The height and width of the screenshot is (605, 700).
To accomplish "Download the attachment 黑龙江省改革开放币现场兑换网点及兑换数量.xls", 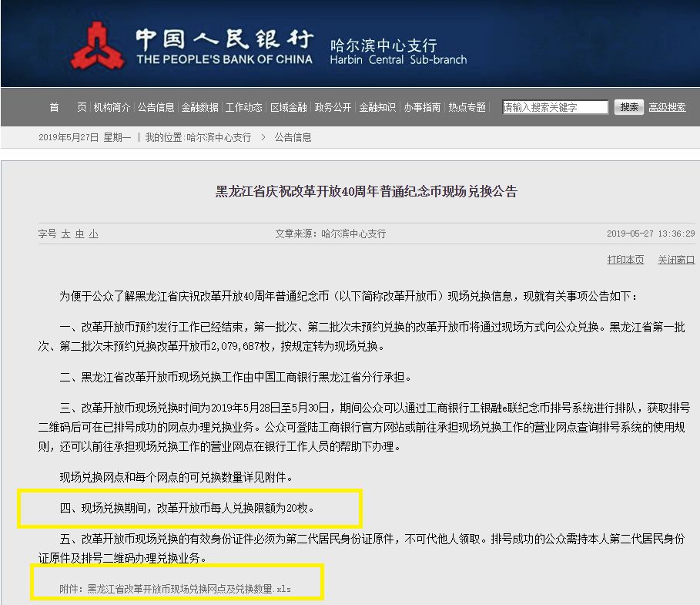I will pos(189,589).
